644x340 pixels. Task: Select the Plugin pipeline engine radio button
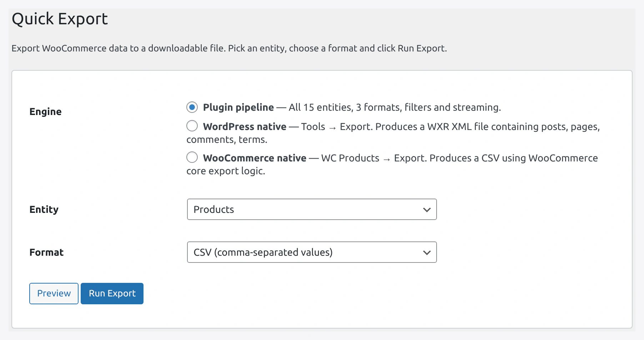(x=192, y=107)
